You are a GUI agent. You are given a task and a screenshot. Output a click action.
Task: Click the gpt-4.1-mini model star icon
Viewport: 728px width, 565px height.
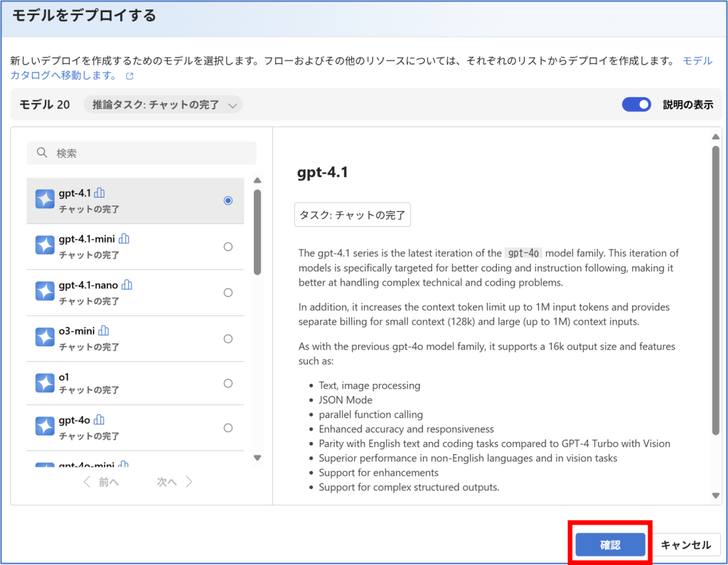[x=45, y=245]
